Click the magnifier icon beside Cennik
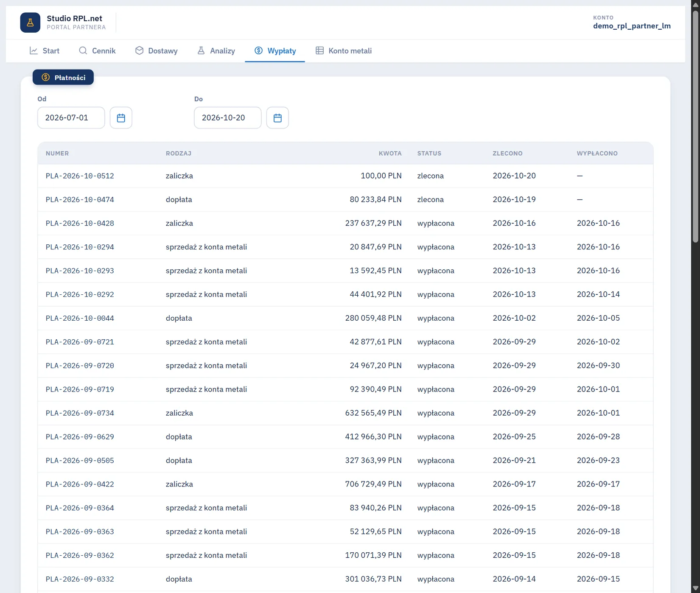 (83, 51)
